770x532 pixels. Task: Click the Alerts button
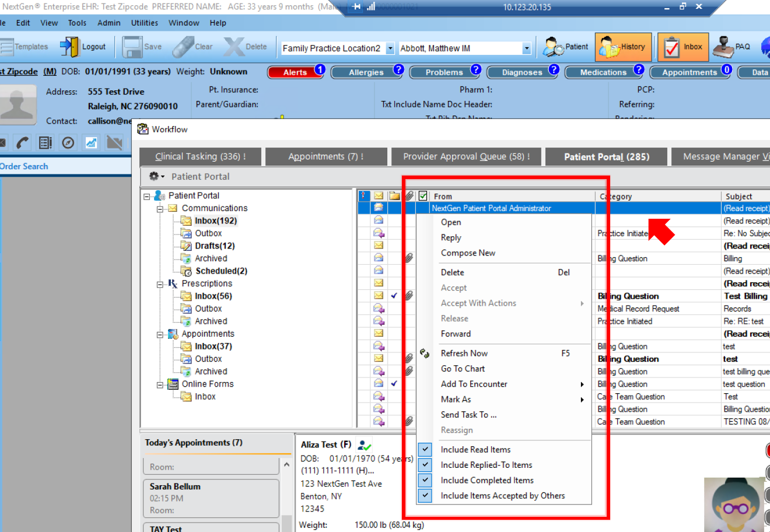295,72
